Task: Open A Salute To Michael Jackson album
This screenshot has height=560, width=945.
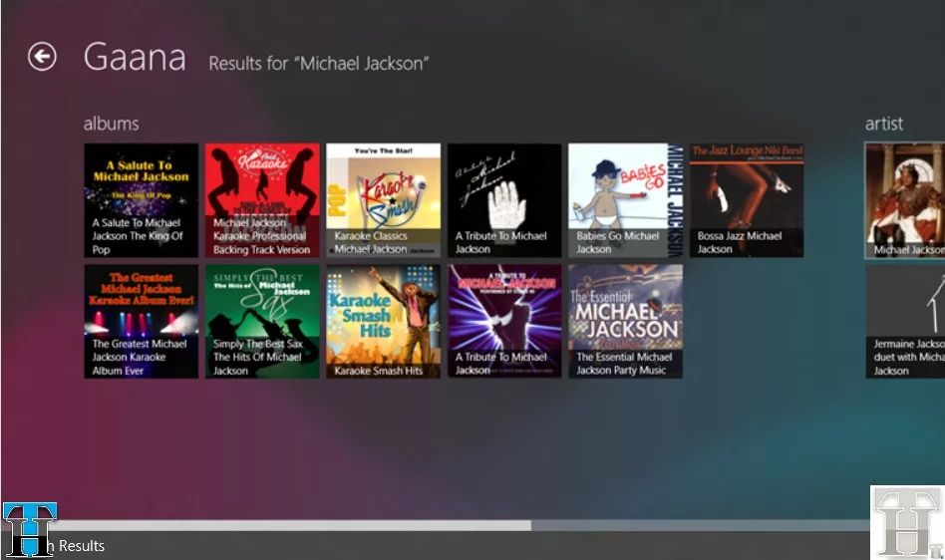Action: (x=141, y=200)
